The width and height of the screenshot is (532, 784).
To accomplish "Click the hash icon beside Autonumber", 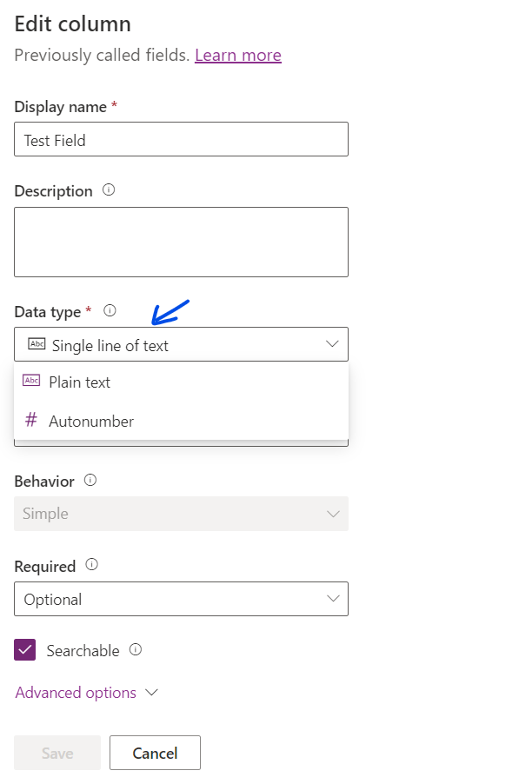I will click(31, 420).
